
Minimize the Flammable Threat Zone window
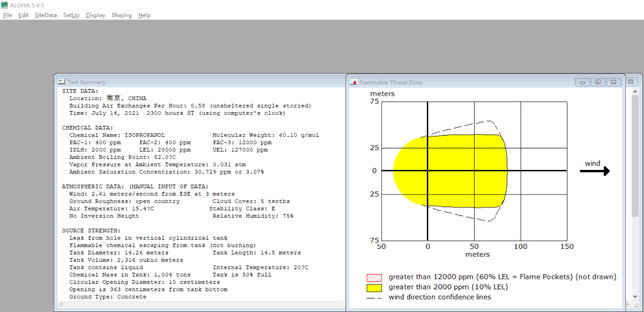[x=582, y=82]
